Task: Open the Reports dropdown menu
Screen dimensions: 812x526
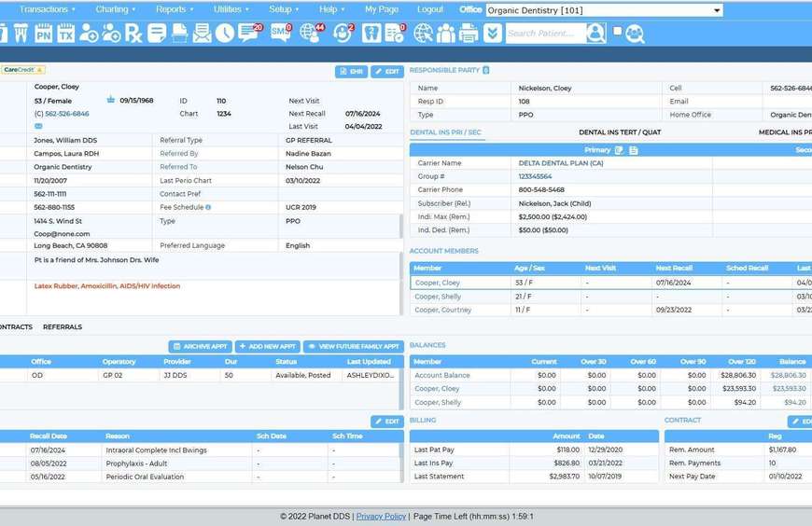Action: coord(175,9)
